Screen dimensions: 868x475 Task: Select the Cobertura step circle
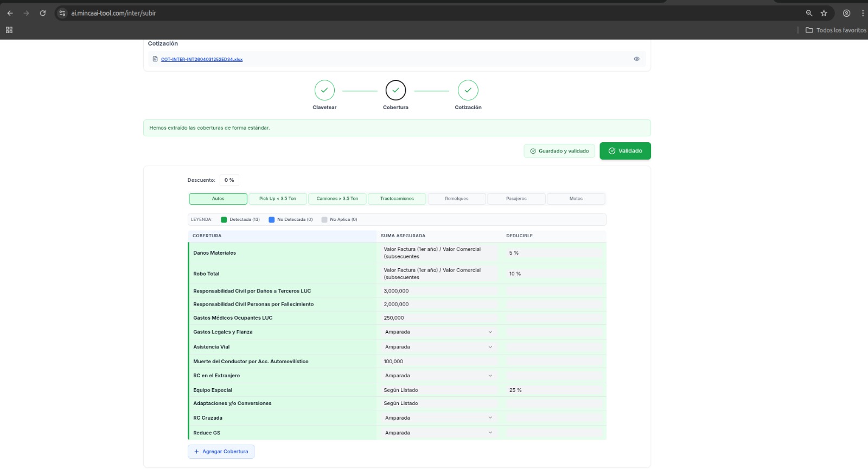(396, 90)
